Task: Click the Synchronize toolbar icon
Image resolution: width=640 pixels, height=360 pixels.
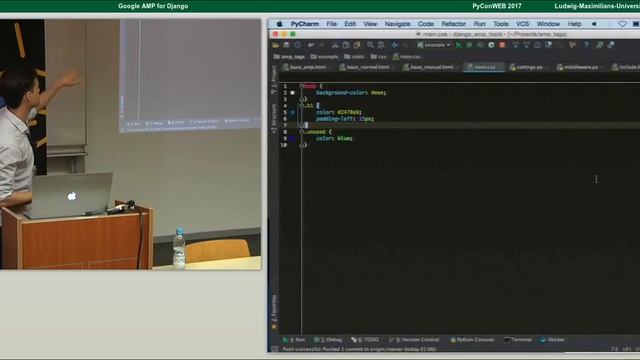Action: (298, 45)
